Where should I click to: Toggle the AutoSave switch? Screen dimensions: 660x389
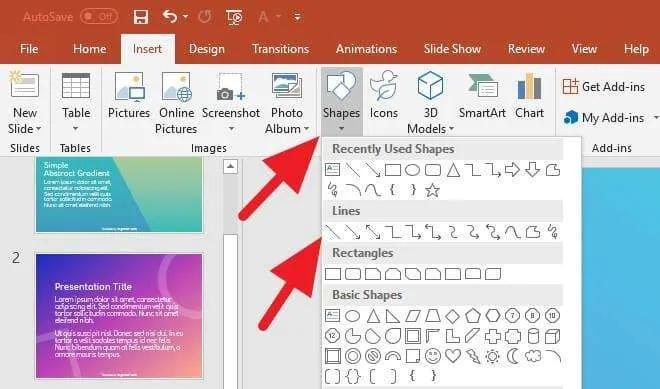point(99,17)
